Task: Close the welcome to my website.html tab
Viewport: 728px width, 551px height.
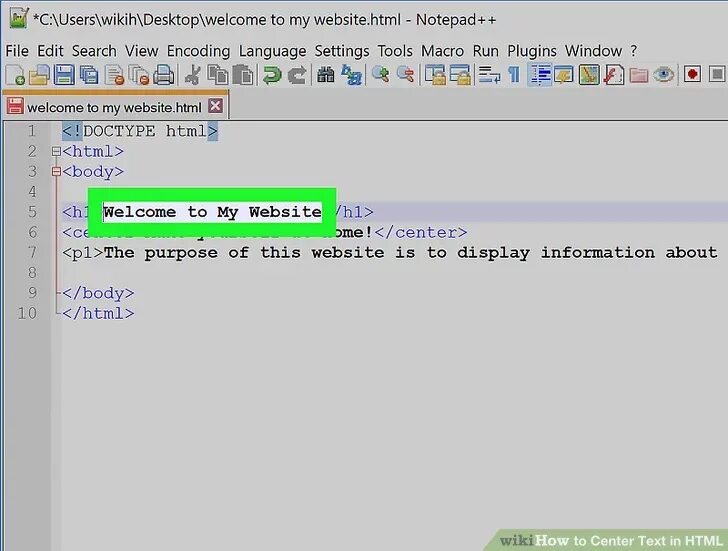Action: pyautogui.click(x=215, y=106)
